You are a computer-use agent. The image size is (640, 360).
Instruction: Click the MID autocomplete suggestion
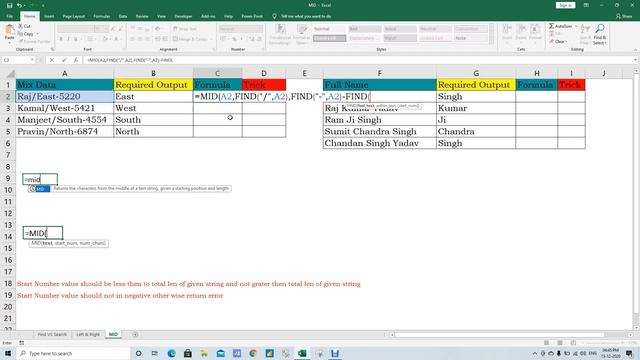pyautogui.click(x=40, y=189)
